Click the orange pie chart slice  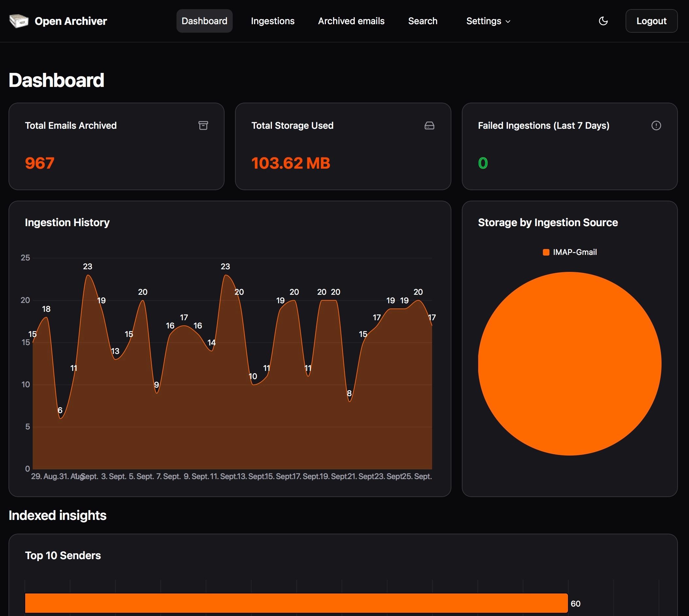(569, 363)
